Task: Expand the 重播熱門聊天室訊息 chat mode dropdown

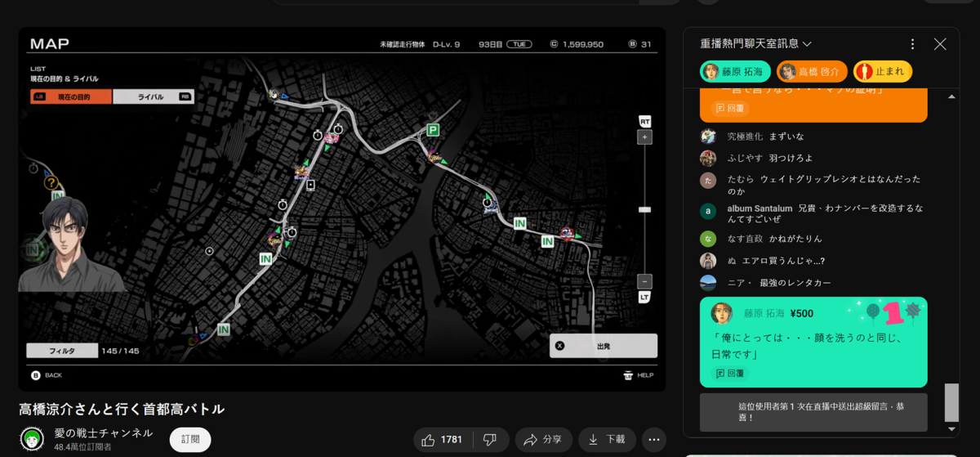Action: [x=755, y=44]
